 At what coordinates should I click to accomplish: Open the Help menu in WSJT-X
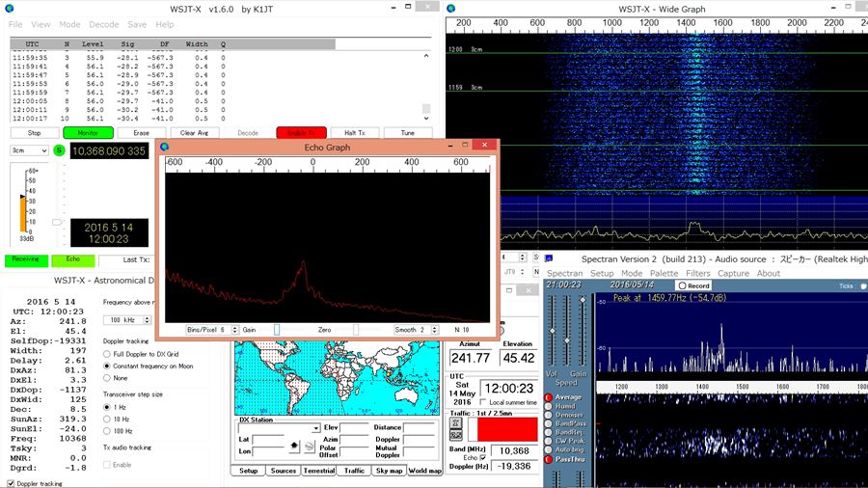tap(164, 24)
